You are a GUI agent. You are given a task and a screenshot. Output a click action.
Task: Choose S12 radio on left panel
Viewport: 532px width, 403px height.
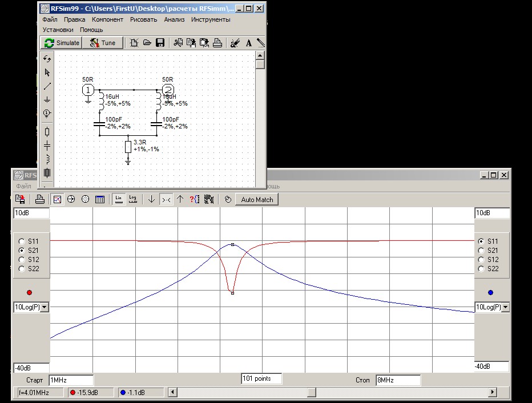22,260
